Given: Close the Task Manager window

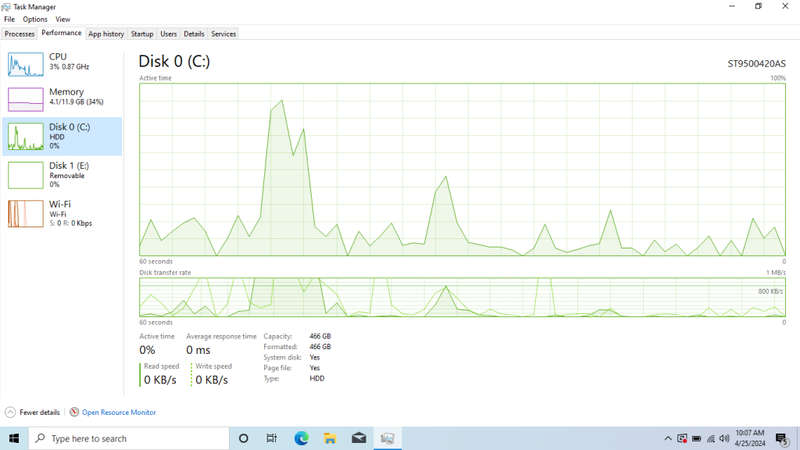Looking at the screenshot, I should click(x=785, y=6).
